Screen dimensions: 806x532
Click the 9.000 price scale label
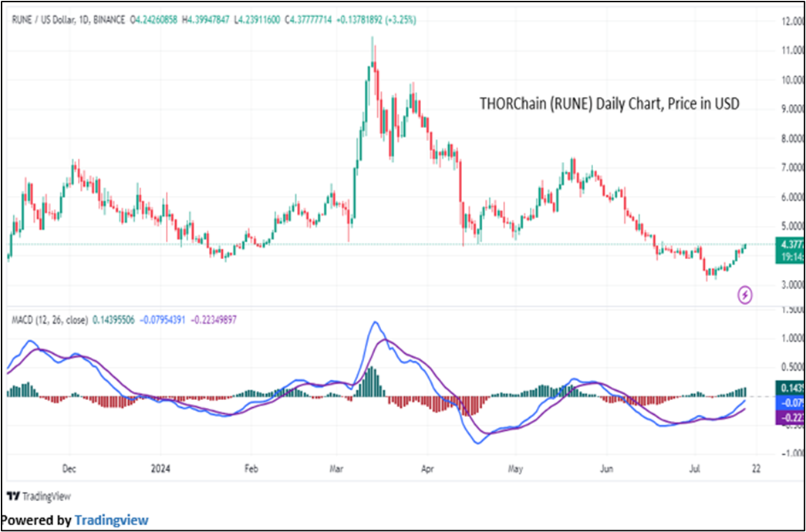tap(791, 109)
